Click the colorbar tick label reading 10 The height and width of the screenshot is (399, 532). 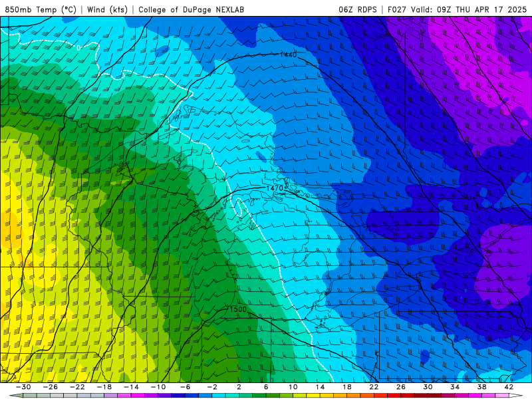[293, 387]
